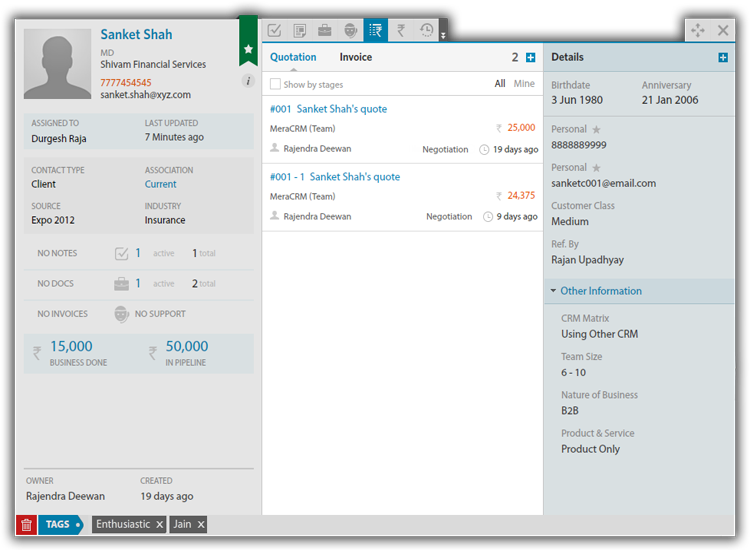Viewport: 750px width, 550px height.
Task: Click the Current association link
Action: [x=160, y=184]
